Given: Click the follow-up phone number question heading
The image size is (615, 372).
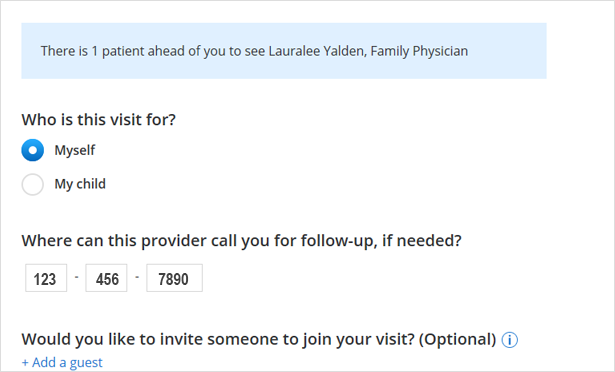Looking at the screenshot, I should (x=242, y=240).
